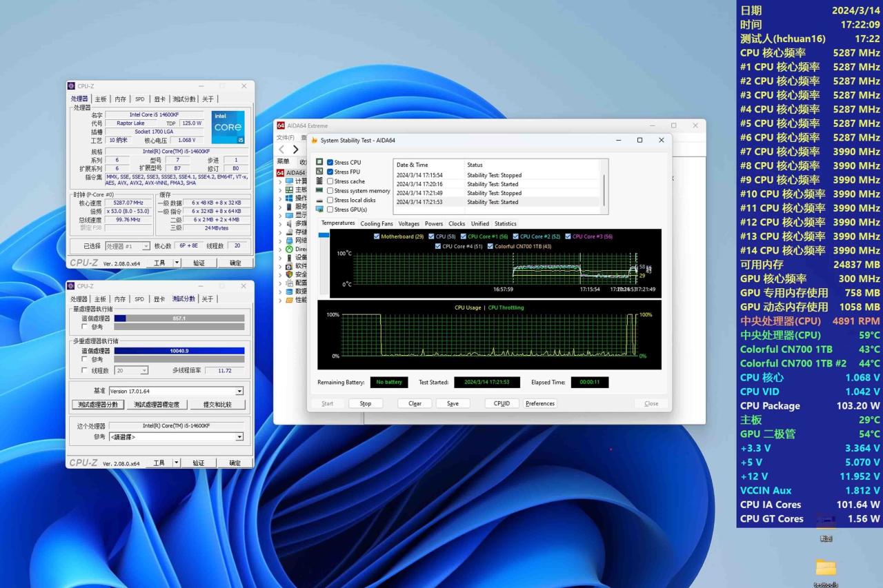Open the benchmark Version 17.01.64 dropdown

coord(239,392)
